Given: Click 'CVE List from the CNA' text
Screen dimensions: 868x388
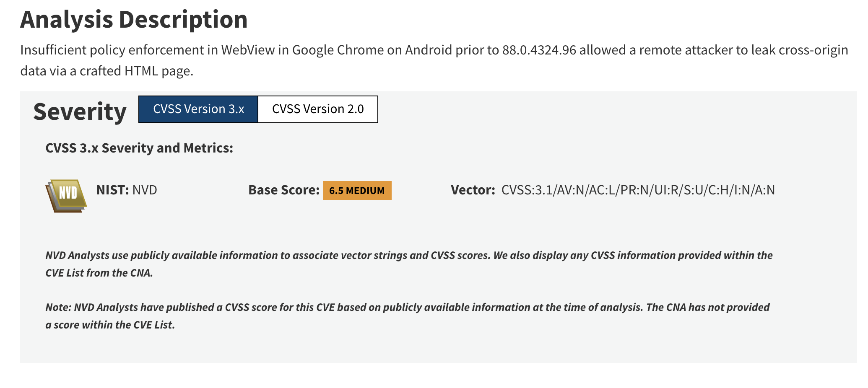Looking at the screenshot, I should point(99,273).
